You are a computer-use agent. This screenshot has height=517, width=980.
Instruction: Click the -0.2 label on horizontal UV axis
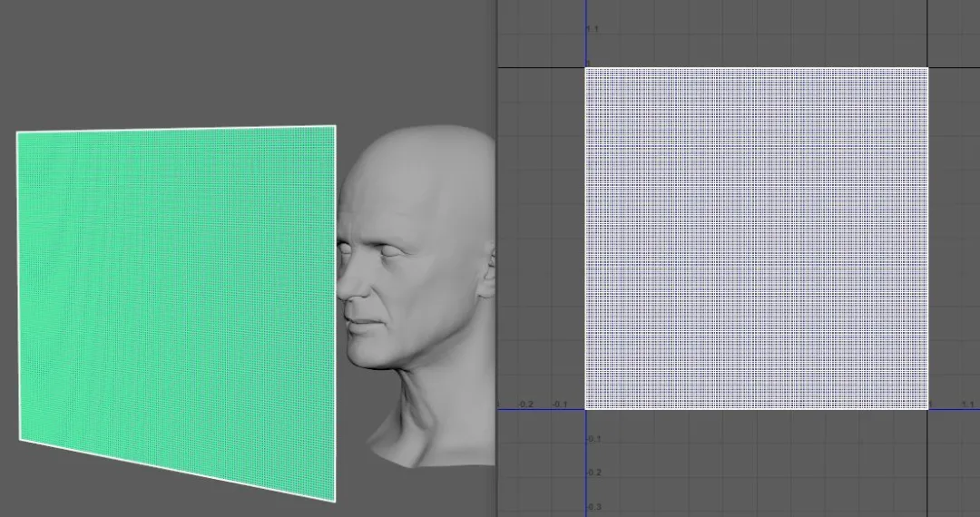tap(525, 405)
